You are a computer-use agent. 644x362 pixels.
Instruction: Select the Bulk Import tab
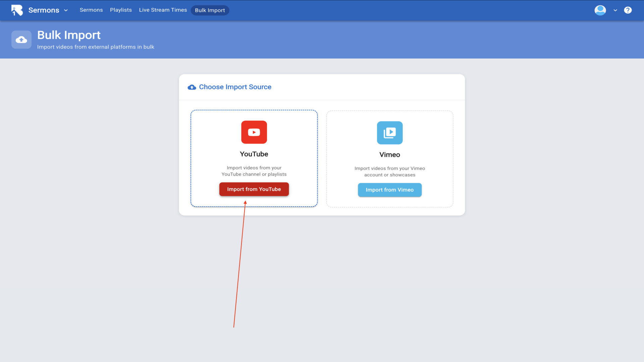210,10
